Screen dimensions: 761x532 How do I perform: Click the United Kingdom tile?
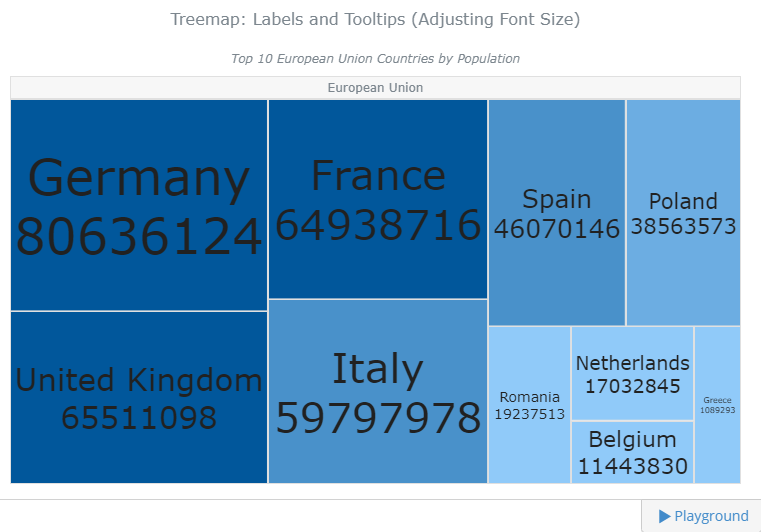click(x=139, y=398)
